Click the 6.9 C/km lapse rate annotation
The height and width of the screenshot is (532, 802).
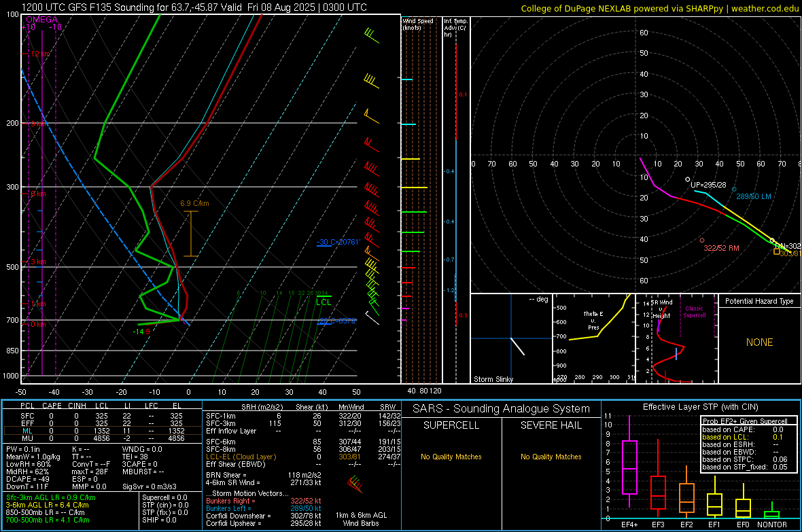[194, 203]
